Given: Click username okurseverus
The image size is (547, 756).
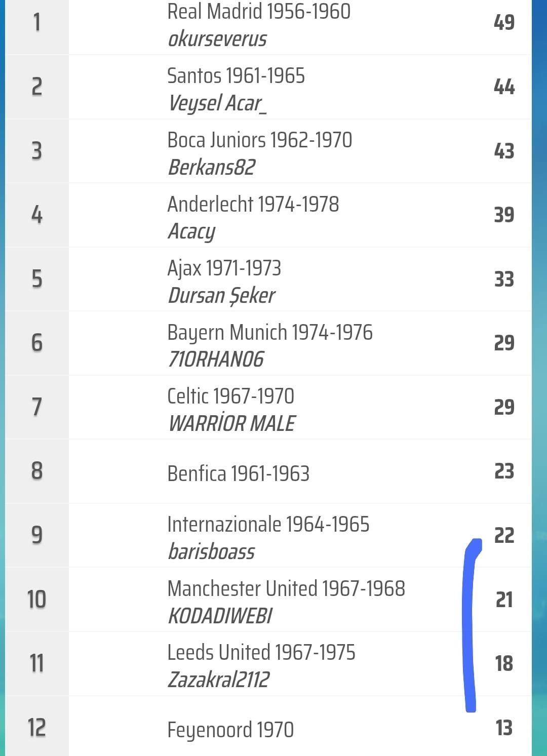Looking at the screenshot, I should (x=217, y=39).
